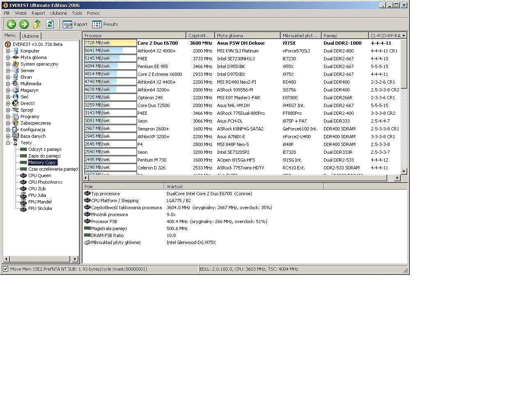Select the Core 2 Extreme X6800 row
This screenshot has height=420, width=525.
(242, 74)
